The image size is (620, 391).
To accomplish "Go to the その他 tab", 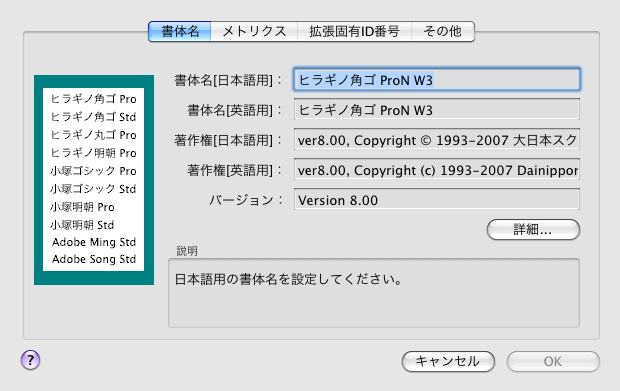I will point(442,31).
